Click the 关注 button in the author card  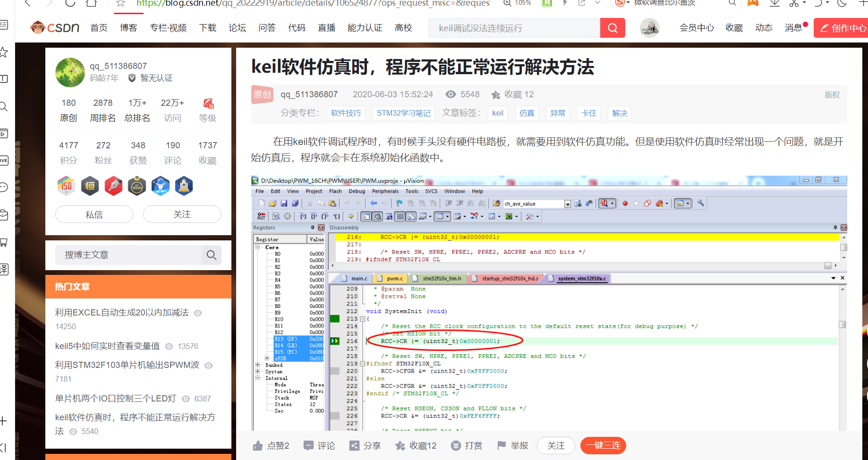click(x=182, y=214)
